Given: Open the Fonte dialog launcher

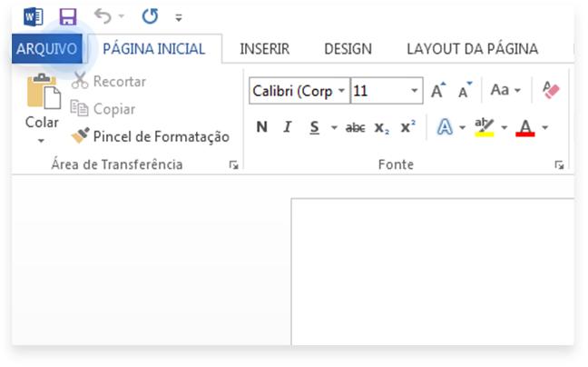Looking at the screenshot, I should point(559,165).
